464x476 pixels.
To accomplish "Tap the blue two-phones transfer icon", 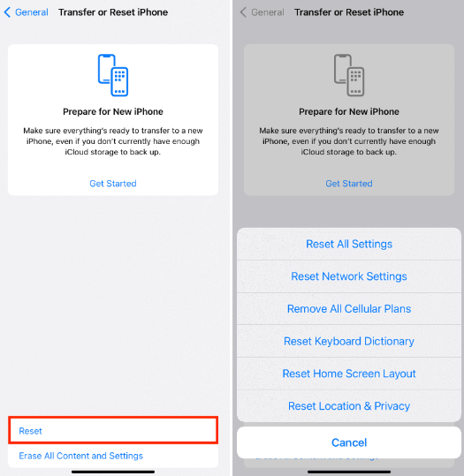I will coord(113,75).
